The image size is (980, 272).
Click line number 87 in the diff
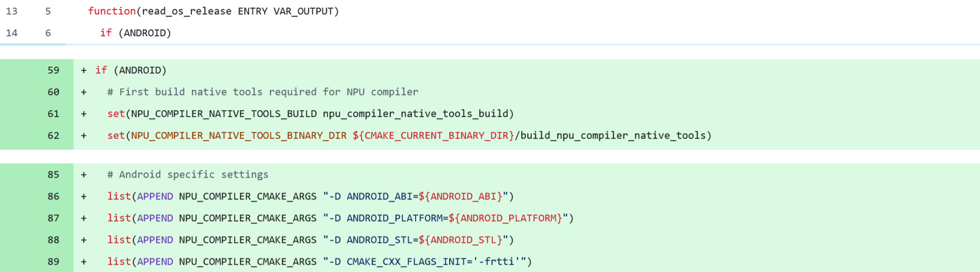53,218
